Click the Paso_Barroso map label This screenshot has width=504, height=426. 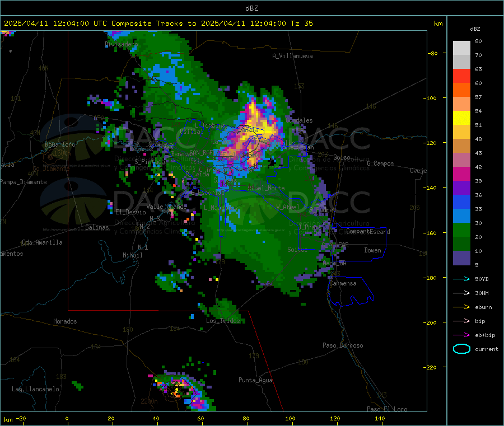click(343, 345)
